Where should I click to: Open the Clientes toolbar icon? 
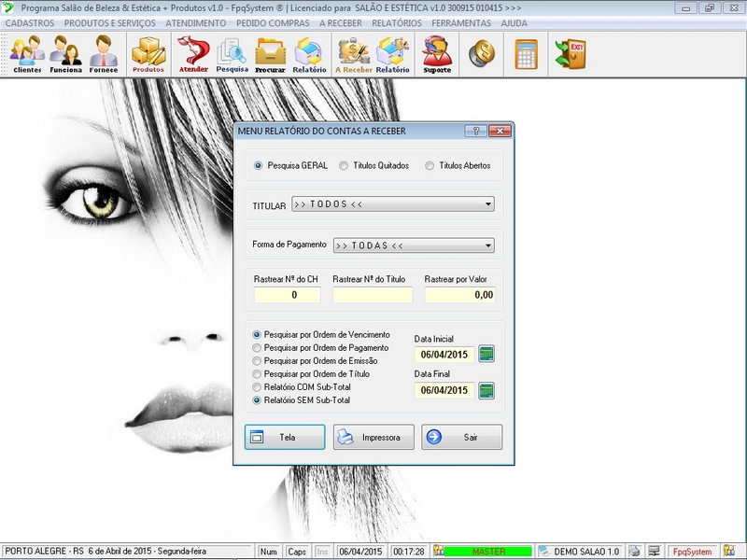27,54
